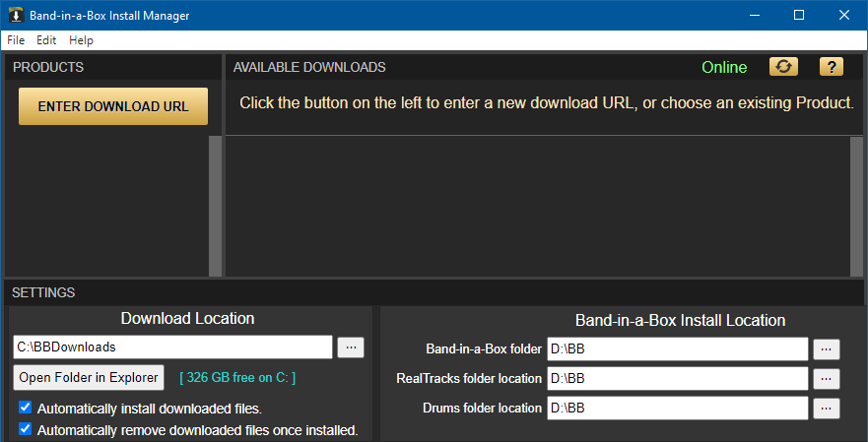The width and height of the screenshot is (868, 442).
Task: Toggle Automatically remove downloaded files once installed
Action: (25, 429)
